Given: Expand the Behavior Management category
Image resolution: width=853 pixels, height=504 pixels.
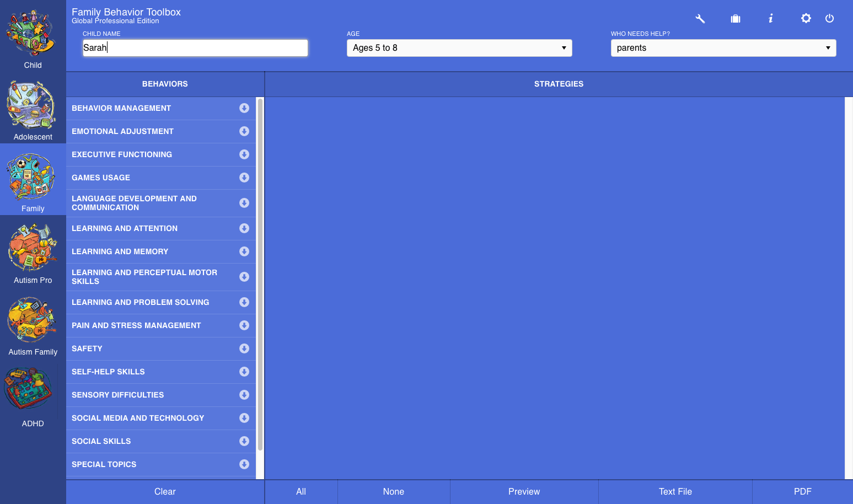Looking at the screenshot, I should (x=244, y=108).
